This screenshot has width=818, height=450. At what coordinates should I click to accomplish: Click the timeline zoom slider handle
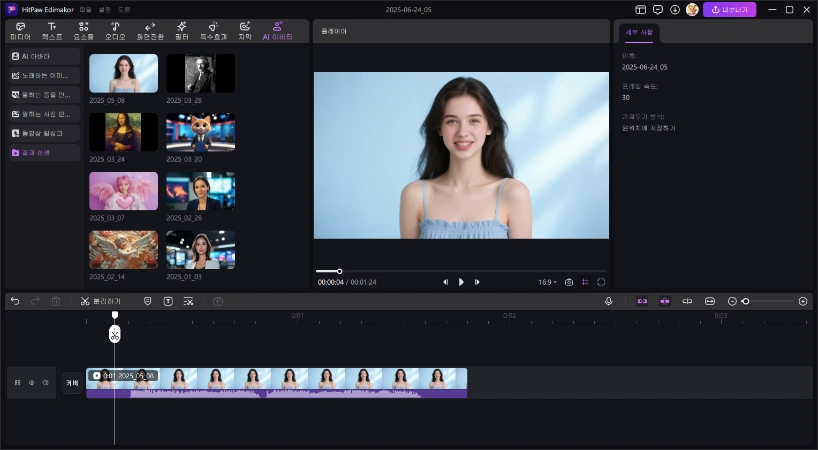(x=745, y=301)
